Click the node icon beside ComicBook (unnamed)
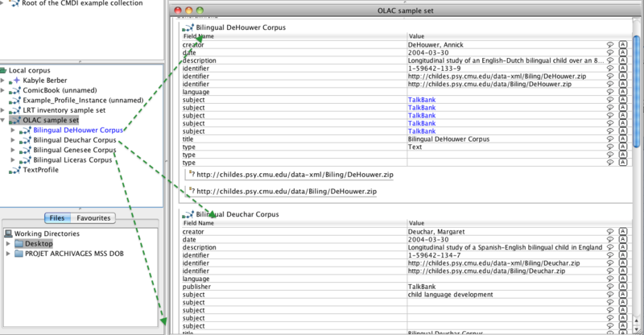 (x=14, y=90)
